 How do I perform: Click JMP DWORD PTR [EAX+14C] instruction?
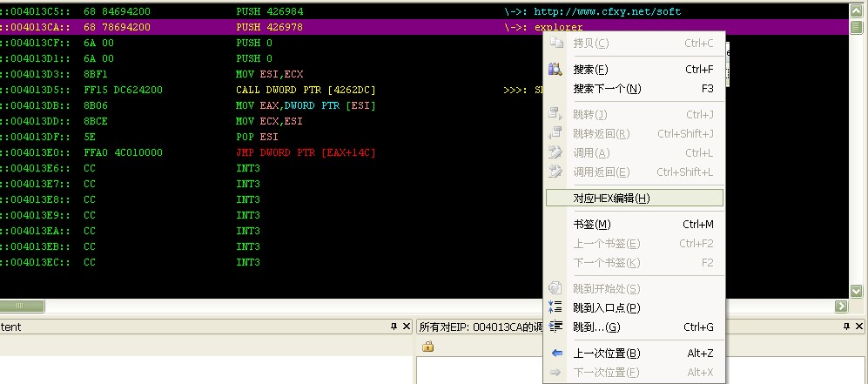tap(306, 152)
